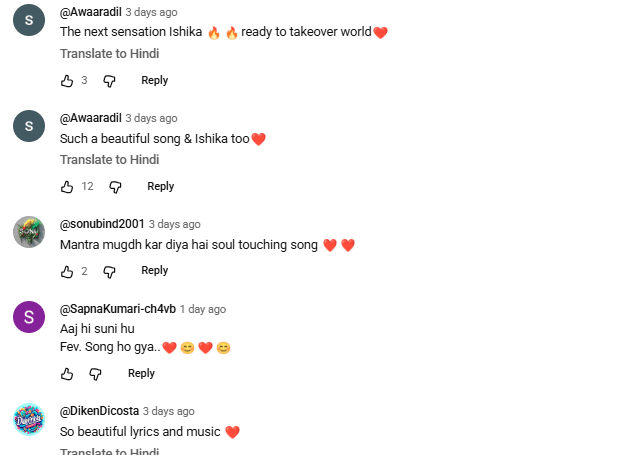Like the 'next sensation Ishika' comment
Image resolution: width=624 pixels, height=455 pixels.
67,80
